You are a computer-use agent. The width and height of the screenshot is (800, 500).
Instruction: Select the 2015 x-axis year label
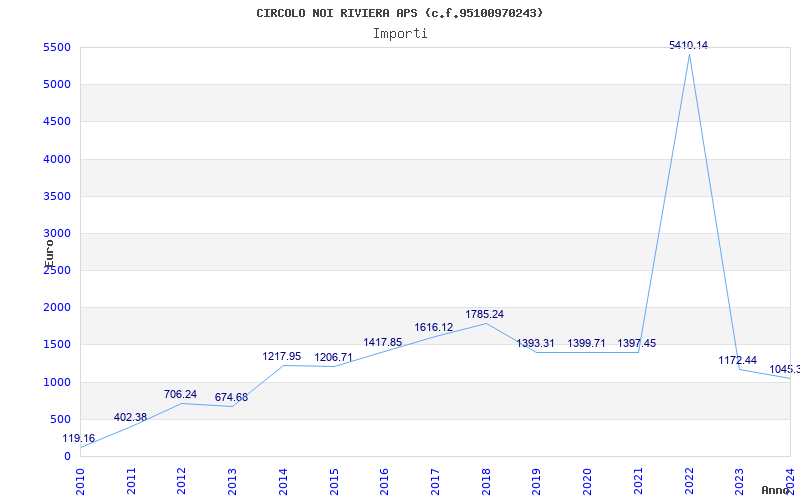[334, 481]
